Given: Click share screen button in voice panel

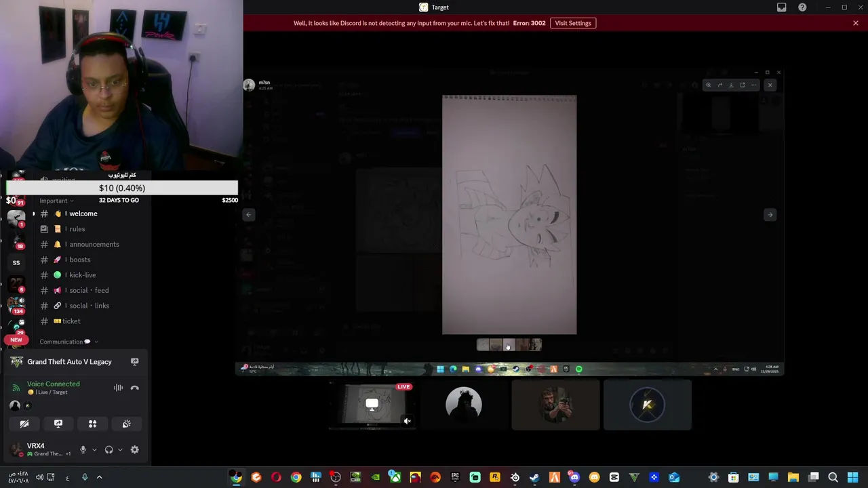Looking at the screenshot, I should pos(58,424).
